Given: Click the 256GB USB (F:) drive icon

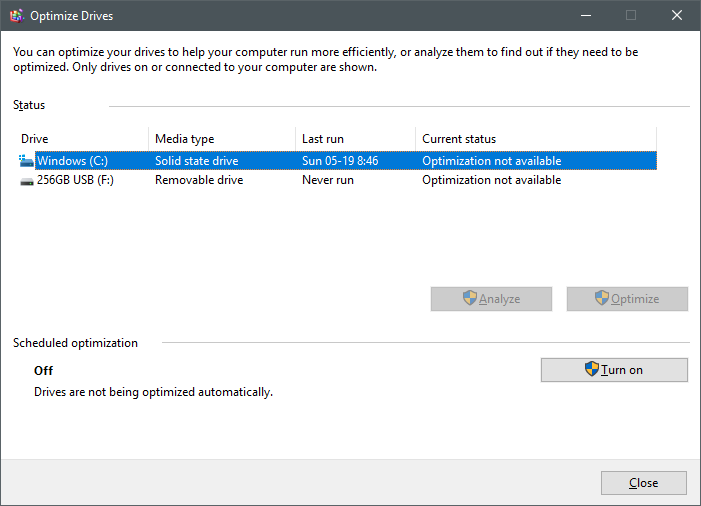Looking at the screenshot, I should click(x=26, y=181).
